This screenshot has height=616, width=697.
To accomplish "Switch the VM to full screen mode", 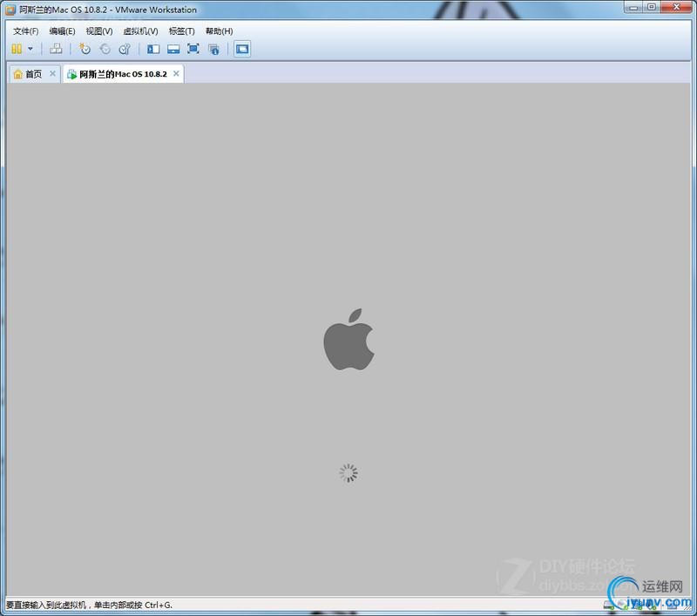I will 193,49.
